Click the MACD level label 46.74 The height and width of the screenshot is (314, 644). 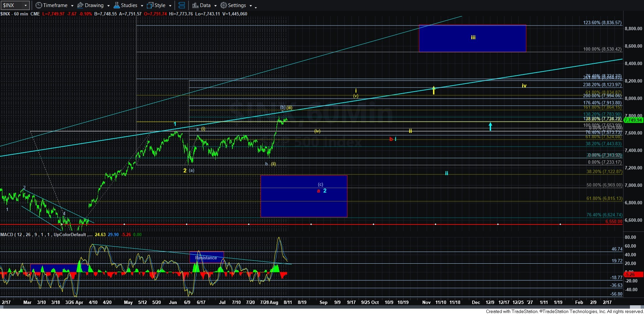click(x=617, y=249)
